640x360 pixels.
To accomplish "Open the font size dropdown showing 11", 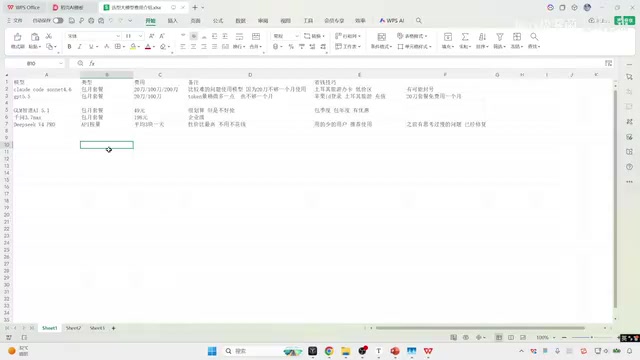I will (x=140, y=36).
